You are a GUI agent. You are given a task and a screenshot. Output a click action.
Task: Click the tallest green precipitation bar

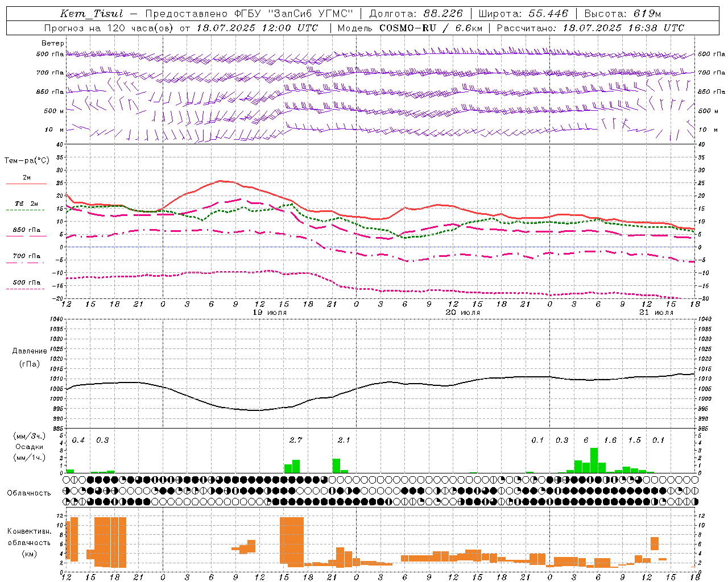594,460
